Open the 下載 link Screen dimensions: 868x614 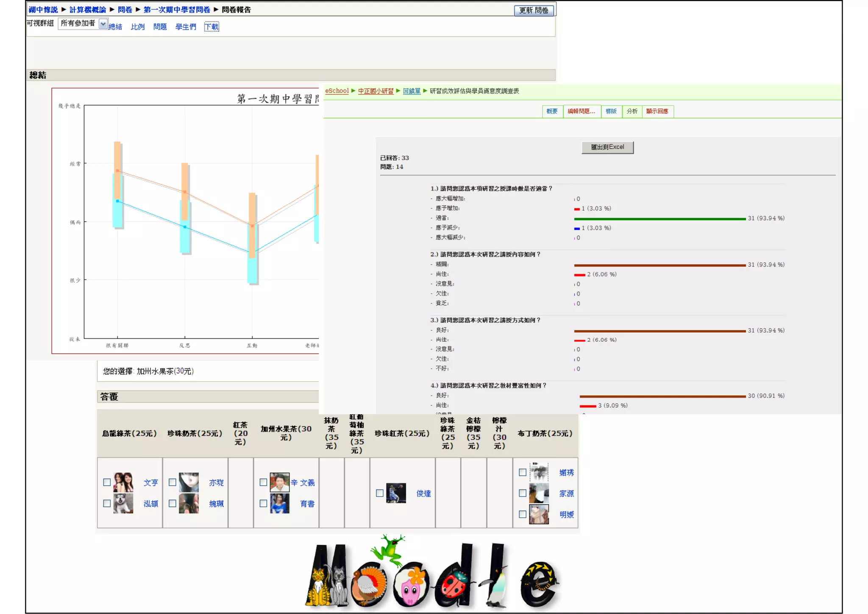tap(211, 27)
